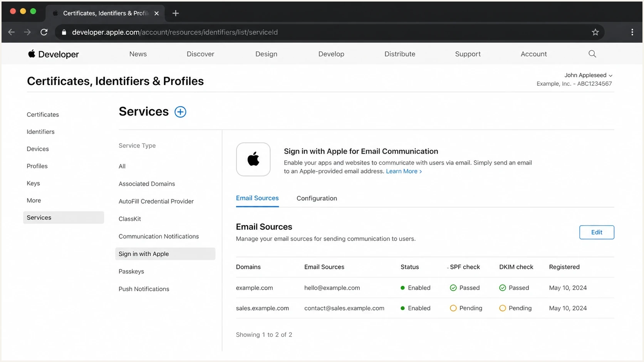Follow the Learn More link
Viewport: 644px width, 362px height.
pos(404,172)
